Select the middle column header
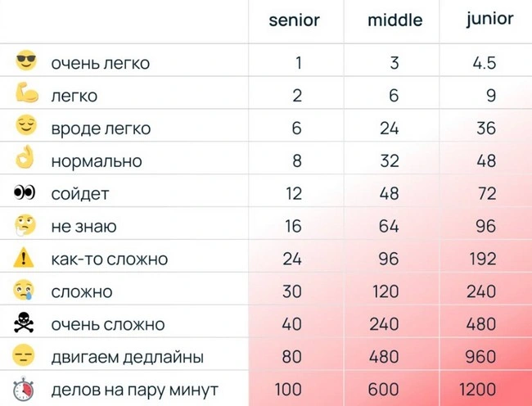Image resolution: width=532 pixels, height=406 pixels. pos(394,20)
